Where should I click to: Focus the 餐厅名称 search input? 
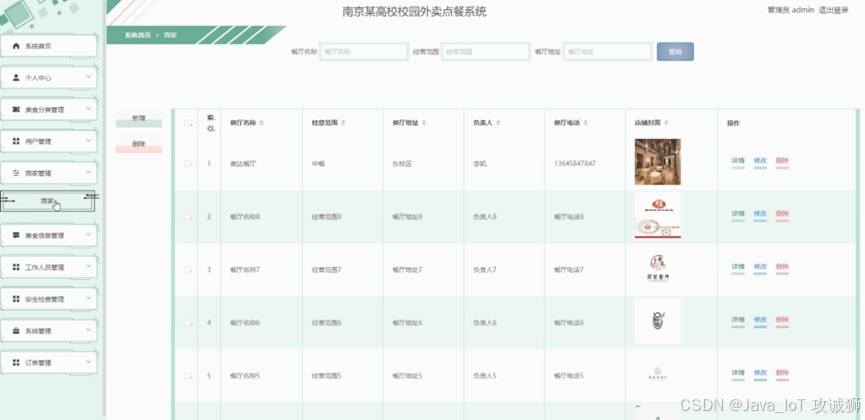pyautogui.click(x=364, y=52)
